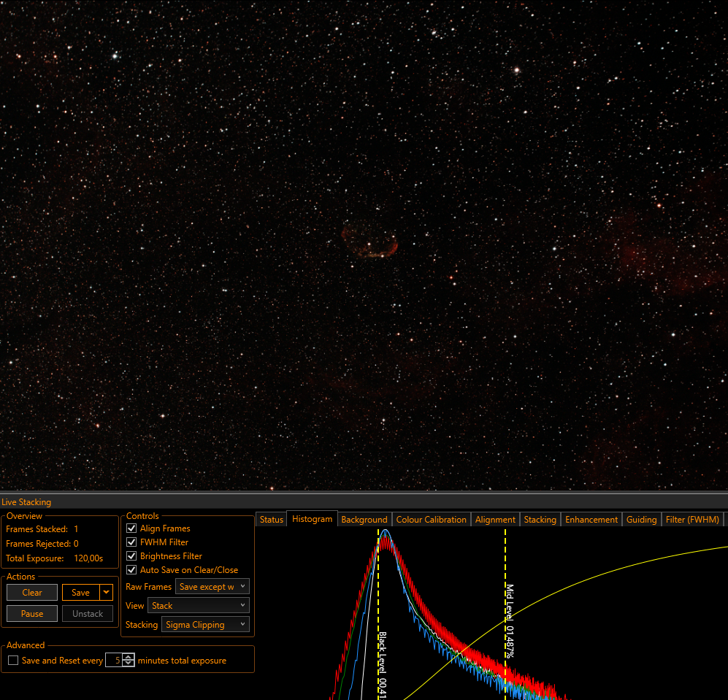Open the Filter (FWHM) tab

pos(692,520)
